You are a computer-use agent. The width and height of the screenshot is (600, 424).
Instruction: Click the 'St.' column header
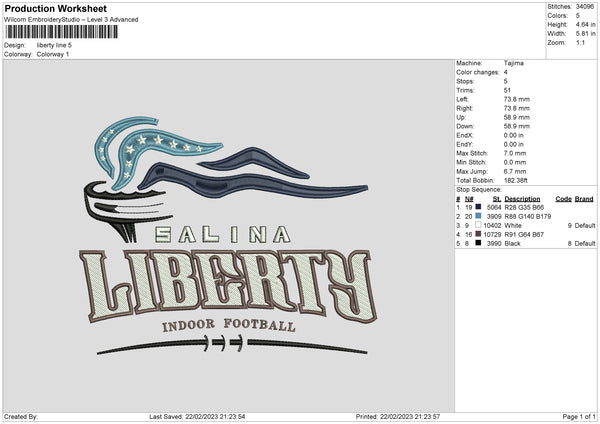pos(497,199)
